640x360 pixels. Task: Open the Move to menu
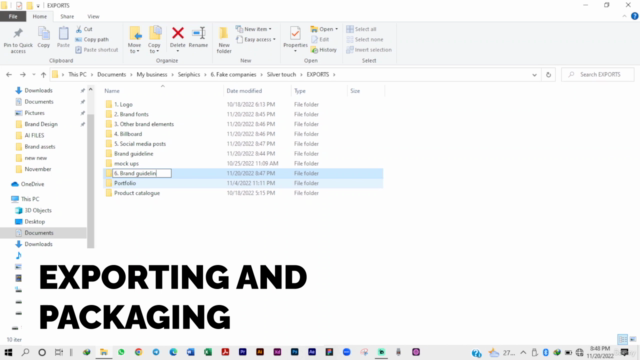point(134,40)
